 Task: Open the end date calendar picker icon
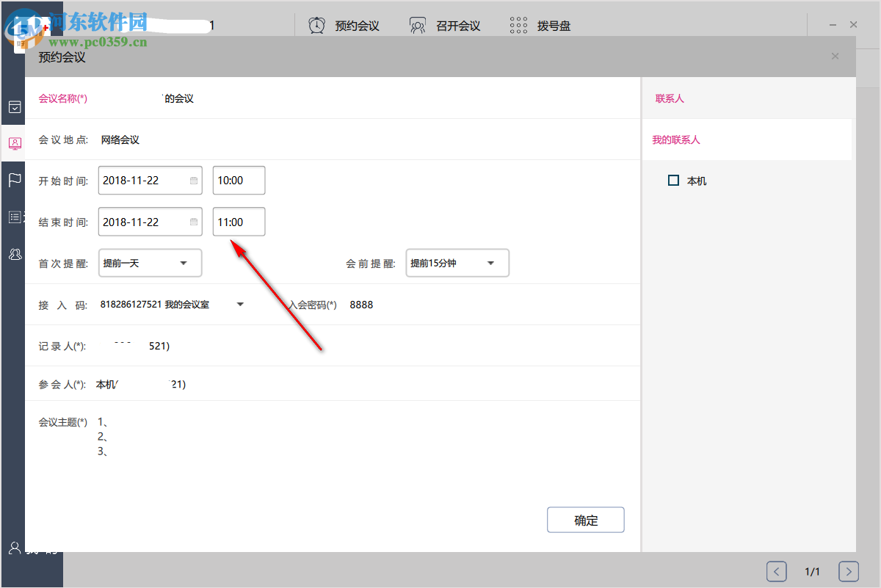coord(194,222)
